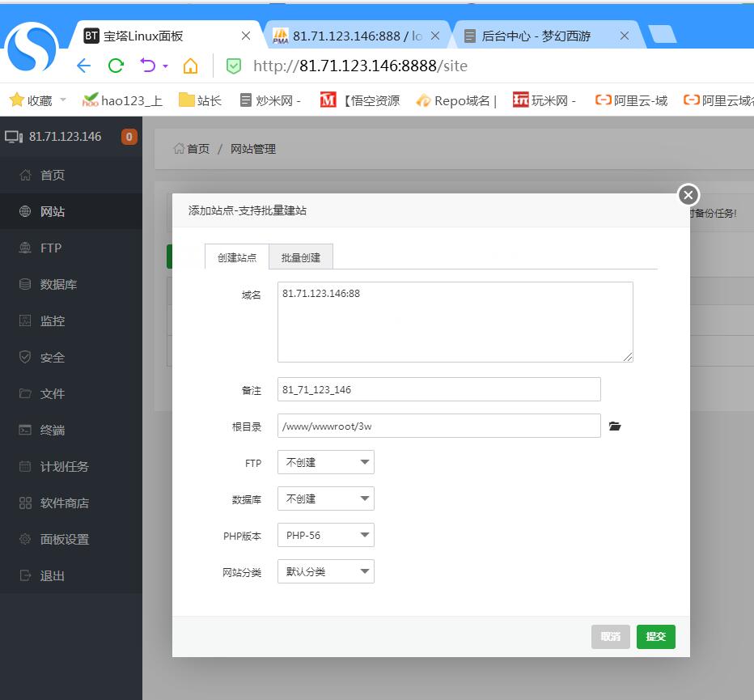The image size is (754, 700).
Task: Open 网站 in the left sidebar
Action: pyautogui.click(x=53, y=211)
